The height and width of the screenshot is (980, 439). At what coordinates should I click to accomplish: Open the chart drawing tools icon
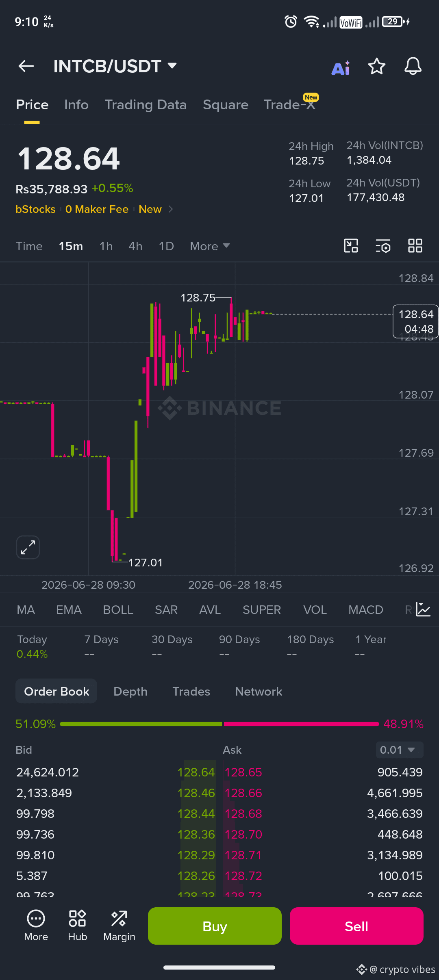351,246
